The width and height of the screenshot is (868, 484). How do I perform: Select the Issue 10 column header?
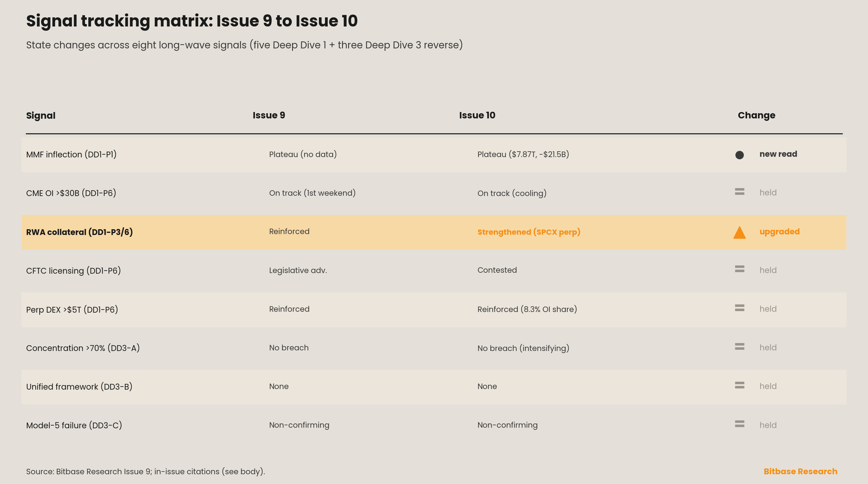(x=477, y=115)
